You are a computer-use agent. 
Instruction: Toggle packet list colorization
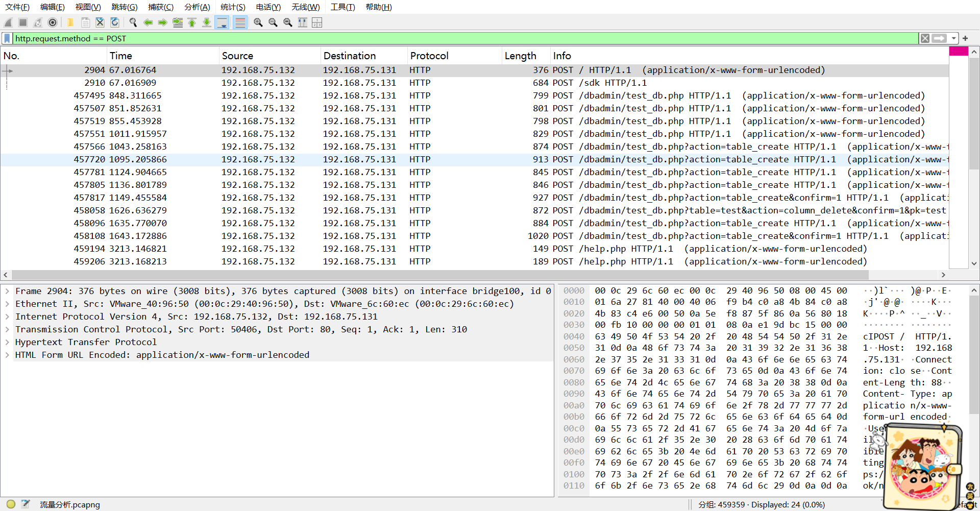tap(240, 22)
